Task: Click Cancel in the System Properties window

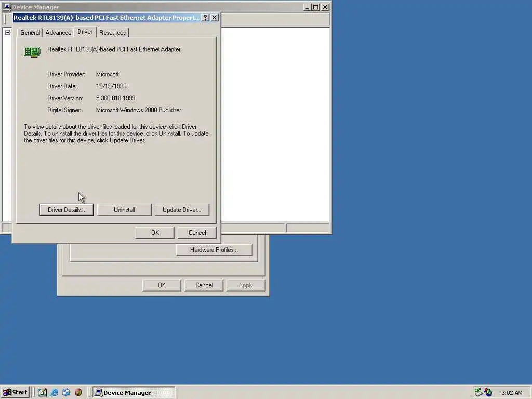Action: 204,285
